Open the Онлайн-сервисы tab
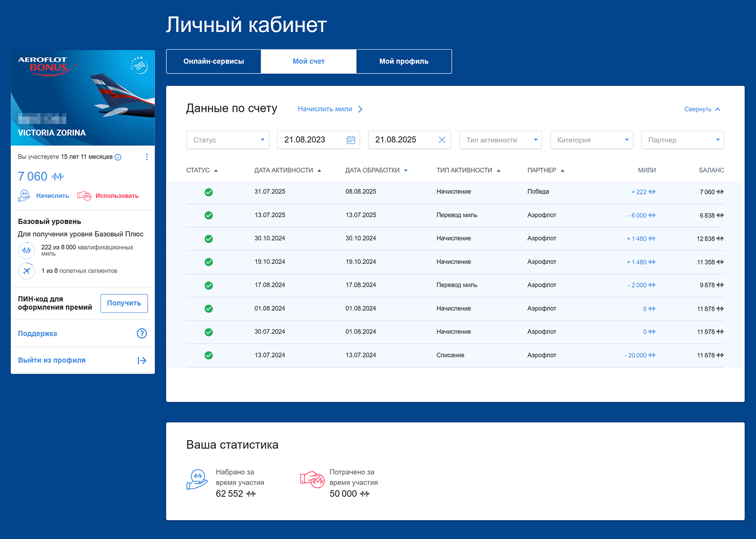 [x=213, y=61]
